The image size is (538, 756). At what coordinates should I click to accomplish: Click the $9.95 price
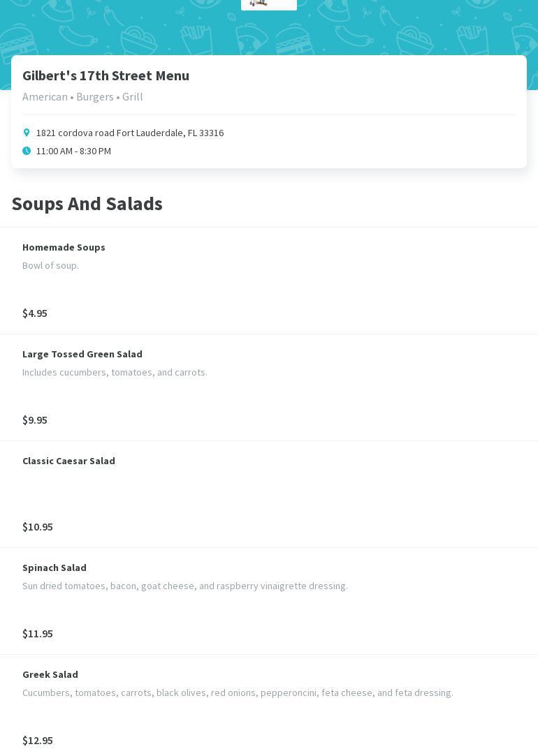(x=35, y=420)
